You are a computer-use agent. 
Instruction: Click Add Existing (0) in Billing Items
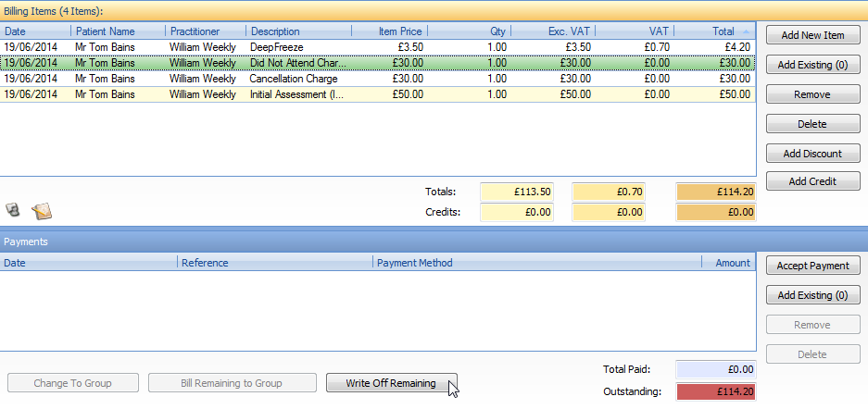(x=812, y=65)
